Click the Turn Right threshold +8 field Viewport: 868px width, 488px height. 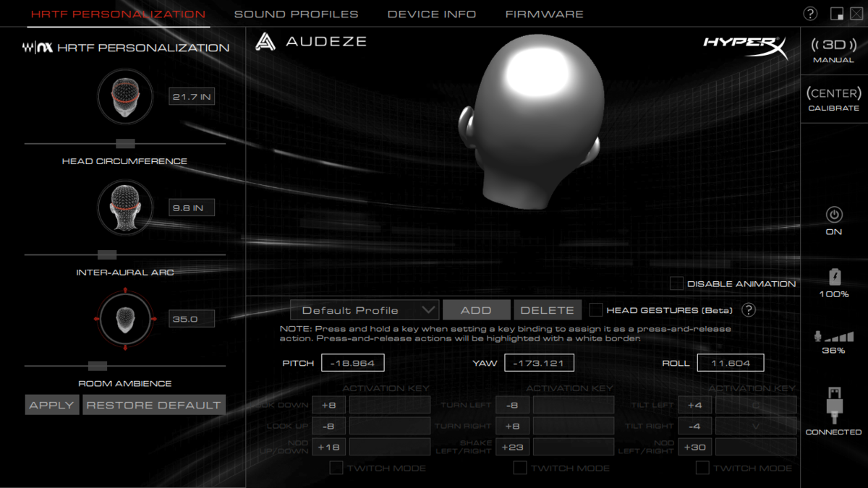point(512,426)
